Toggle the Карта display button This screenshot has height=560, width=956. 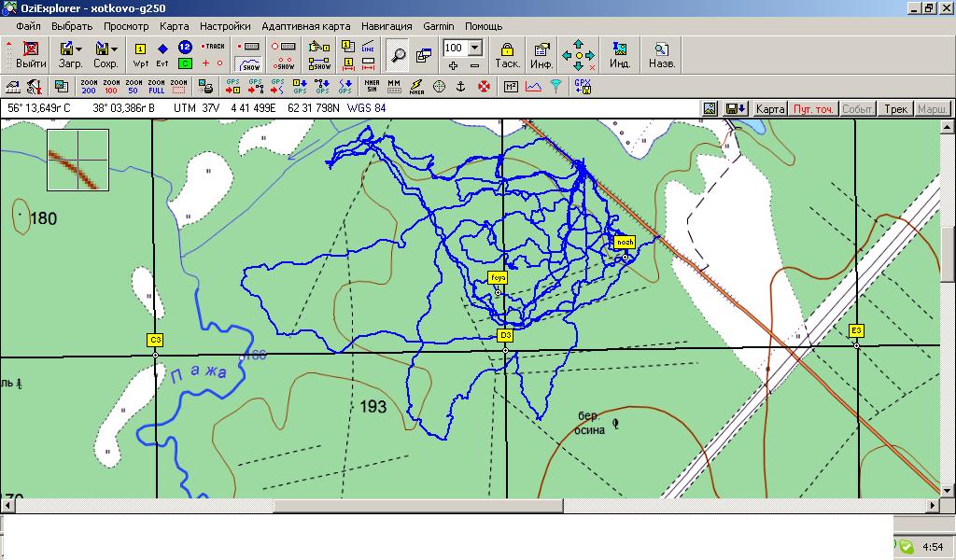click(x=770, y=109)
